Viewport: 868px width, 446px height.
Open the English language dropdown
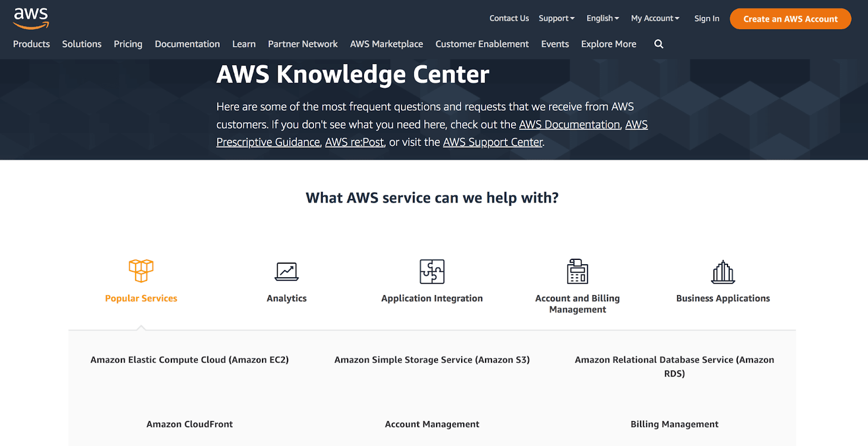point(602,18)
